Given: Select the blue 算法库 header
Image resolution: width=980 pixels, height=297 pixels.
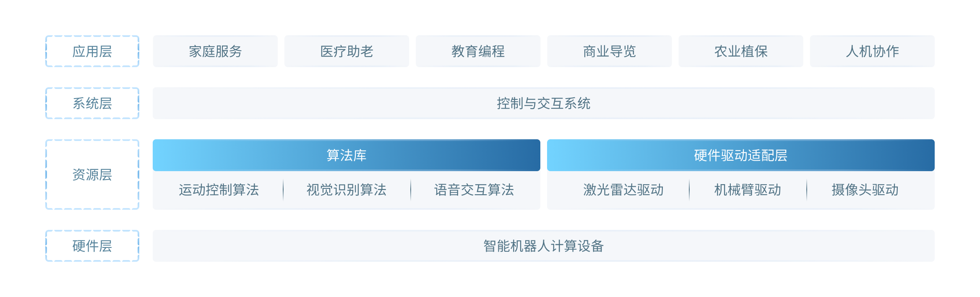Looking at the screenshot, I should (x=347, y=155).
